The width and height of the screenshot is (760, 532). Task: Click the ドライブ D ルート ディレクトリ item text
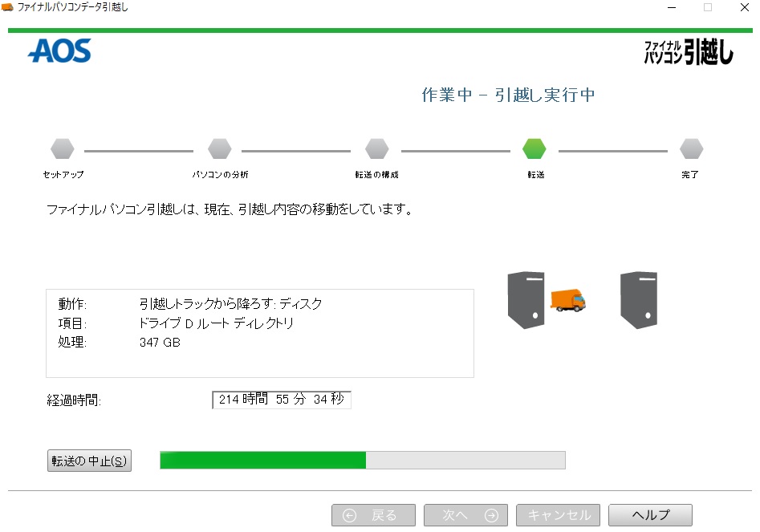(216, 323)
